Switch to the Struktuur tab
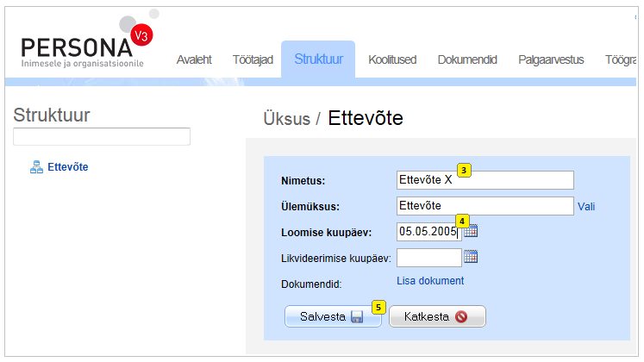The image size is (644, 362). [x=318, y=59]
